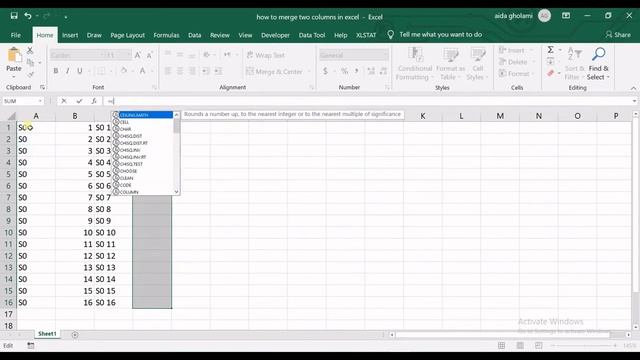Click the Conditional Formatting icon
The height and width of the screenshot is (360, 640).
point(415,54)
